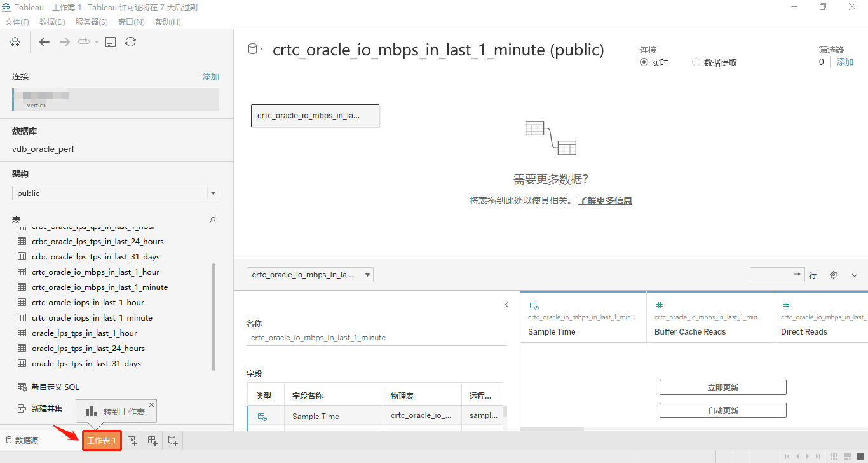The image size is (868, 463).
Task: Click the forward arrow toolbar icon
Action: [x=65, y=42]
